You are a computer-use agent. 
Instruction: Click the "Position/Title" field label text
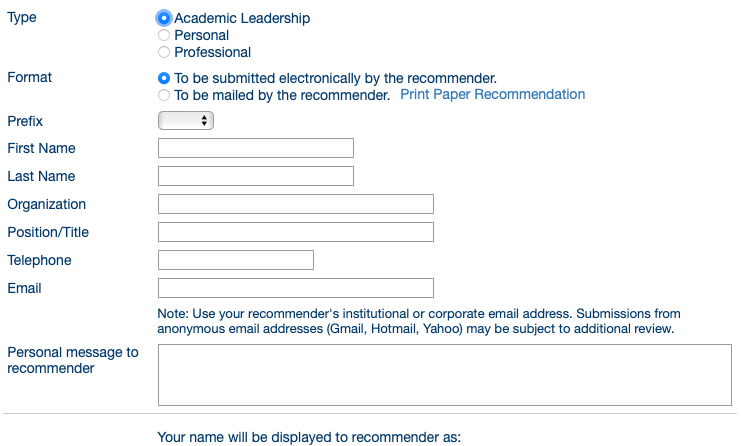[x=48, y=232]
